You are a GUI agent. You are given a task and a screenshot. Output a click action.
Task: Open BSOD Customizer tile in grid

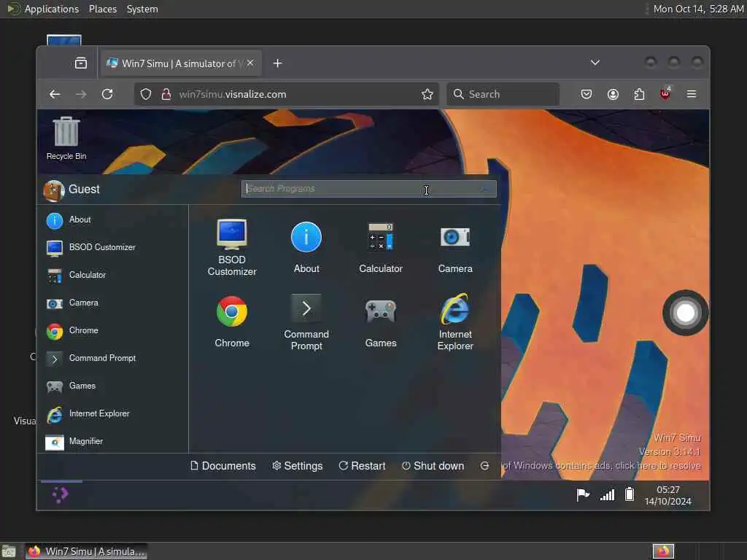(x=232, y=248)
